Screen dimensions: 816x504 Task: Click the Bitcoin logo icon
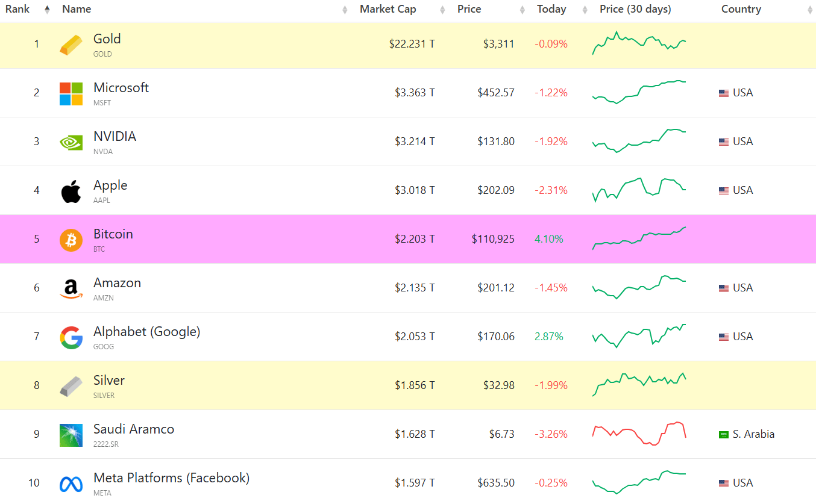pos(71,240)
